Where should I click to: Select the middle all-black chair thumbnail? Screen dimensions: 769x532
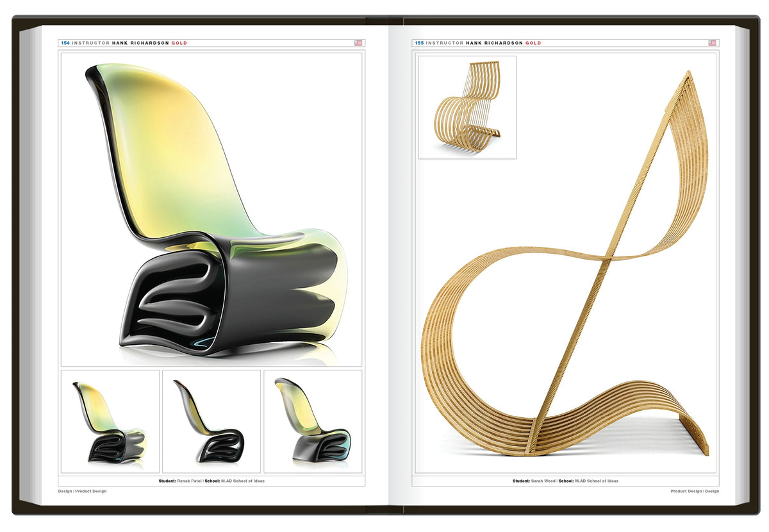tap(211, 421)
